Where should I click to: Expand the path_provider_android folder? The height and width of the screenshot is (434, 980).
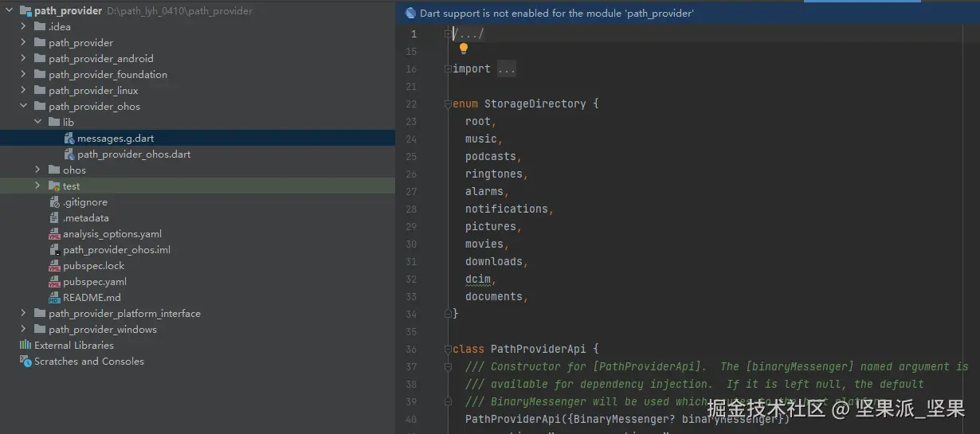pyautogui.click(x=23, y=59)
